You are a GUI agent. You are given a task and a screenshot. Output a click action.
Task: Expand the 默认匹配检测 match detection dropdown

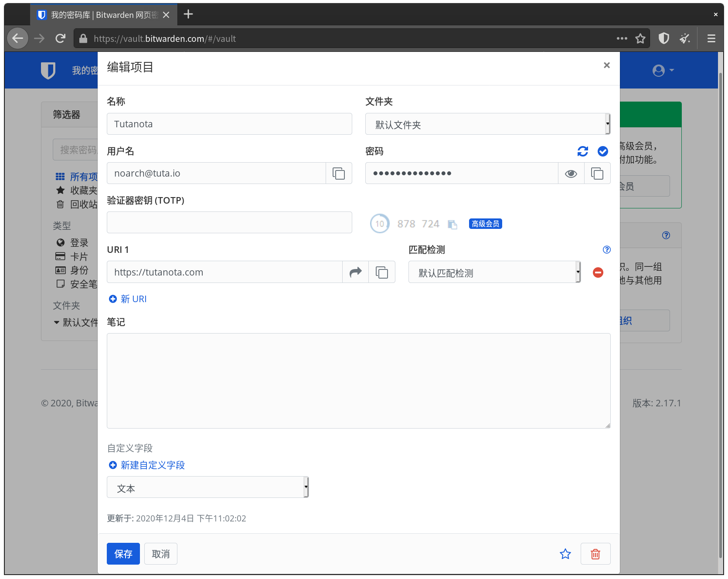(x=494, y=272)
